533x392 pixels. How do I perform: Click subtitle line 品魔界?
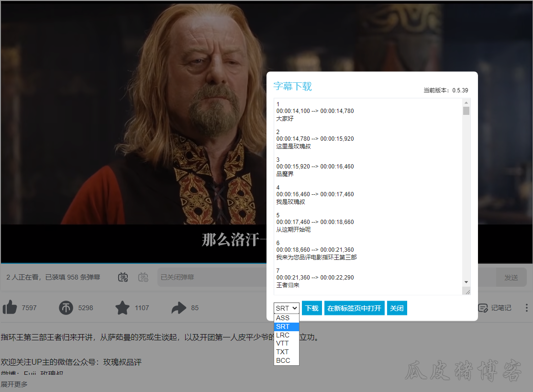(285, 174)
